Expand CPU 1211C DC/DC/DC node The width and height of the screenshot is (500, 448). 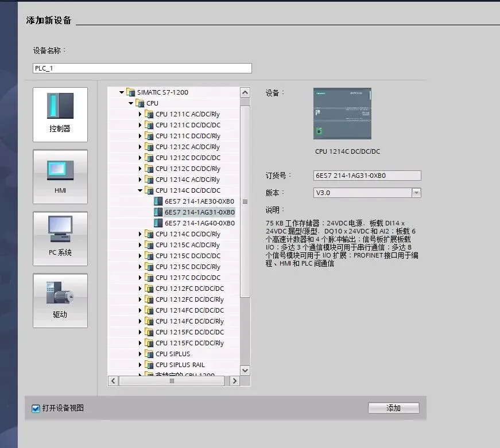coord(140,125)
